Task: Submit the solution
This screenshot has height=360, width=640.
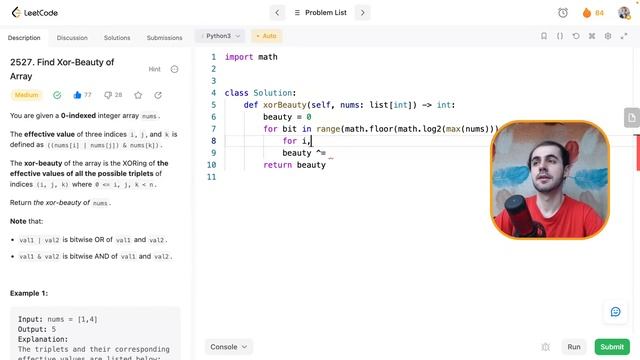Action: (x=612, y=347)
